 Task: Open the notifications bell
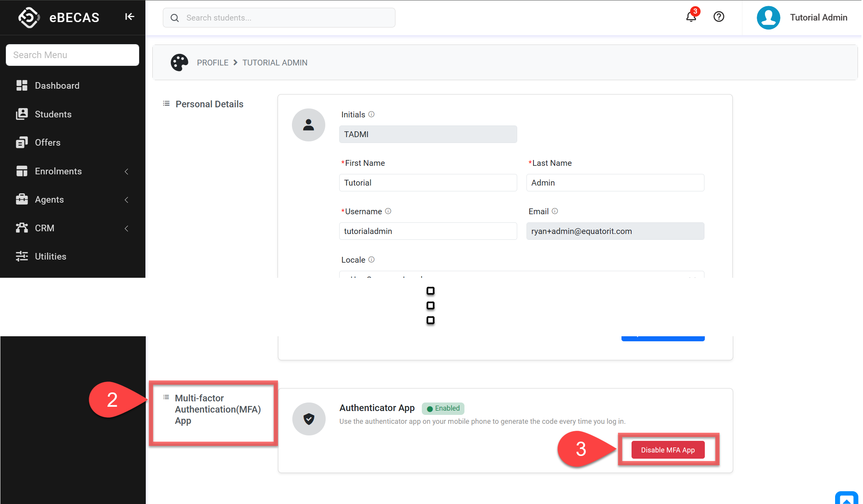(x=691, y=17)
